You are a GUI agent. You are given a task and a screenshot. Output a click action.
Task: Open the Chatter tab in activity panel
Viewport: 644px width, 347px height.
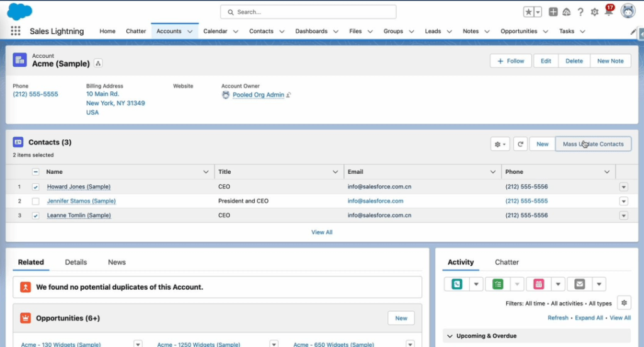[507, 262]
